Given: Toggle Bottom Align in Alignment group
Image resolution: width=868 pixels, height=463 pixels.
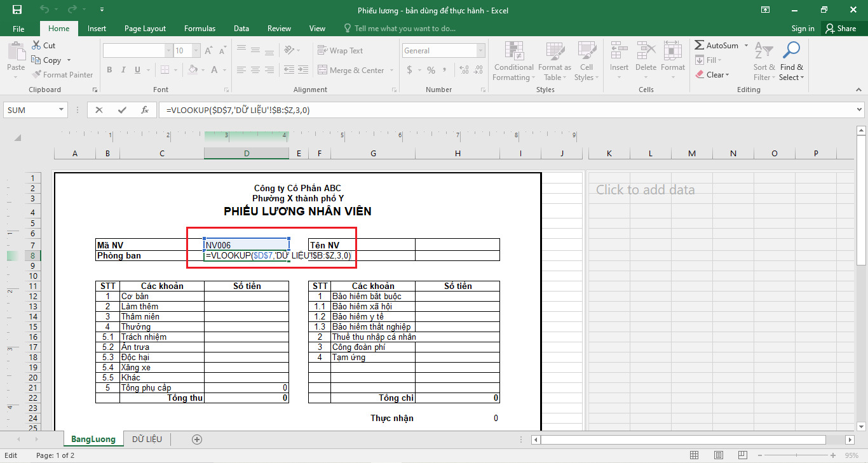Looking at the screenshot, I should tap(269, 51).
